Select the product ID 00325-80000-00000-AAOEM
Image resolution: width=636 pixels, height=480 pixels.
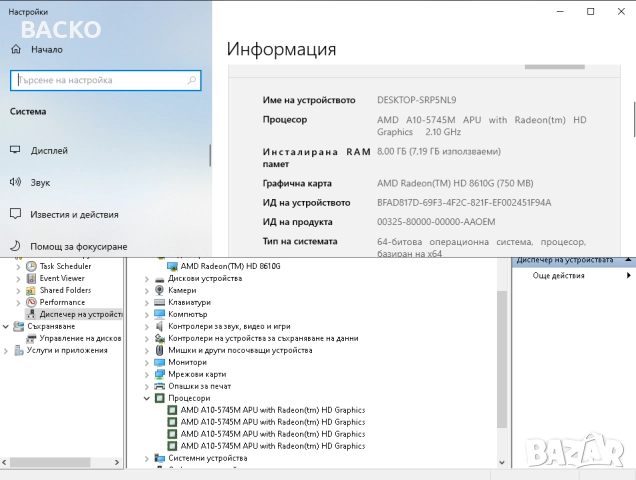pyautogui.click(x=436, y=222)
